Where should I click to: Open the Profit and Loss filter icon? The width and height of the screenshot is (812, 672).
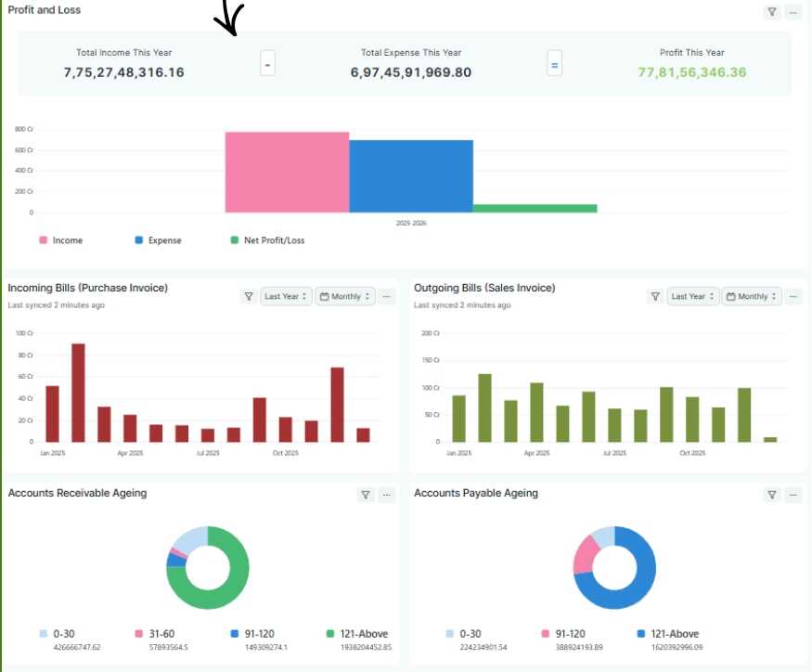771,12
